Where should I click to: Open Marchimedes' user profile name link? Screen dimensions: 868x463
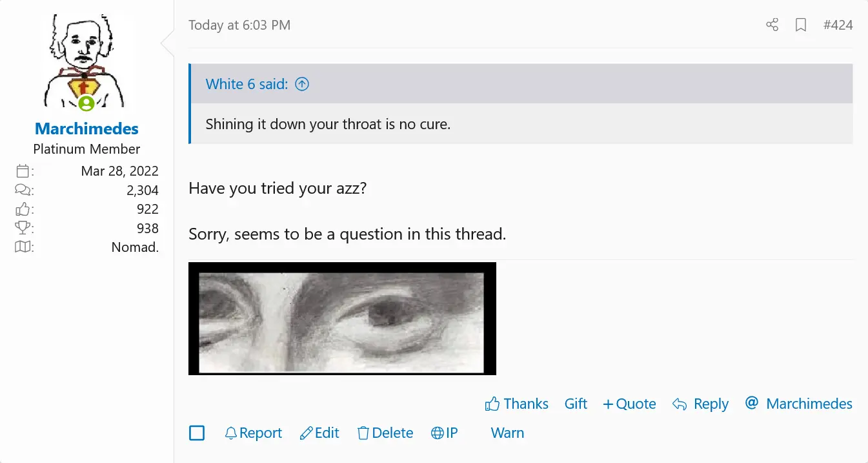pos(86,129)
